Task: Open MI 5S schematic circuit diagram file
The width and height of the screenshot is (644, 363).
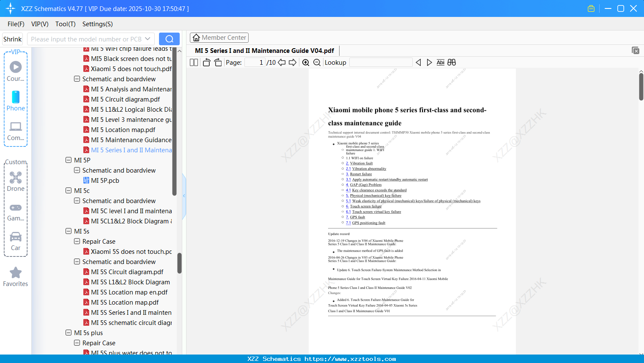Action: coord(127,323)
